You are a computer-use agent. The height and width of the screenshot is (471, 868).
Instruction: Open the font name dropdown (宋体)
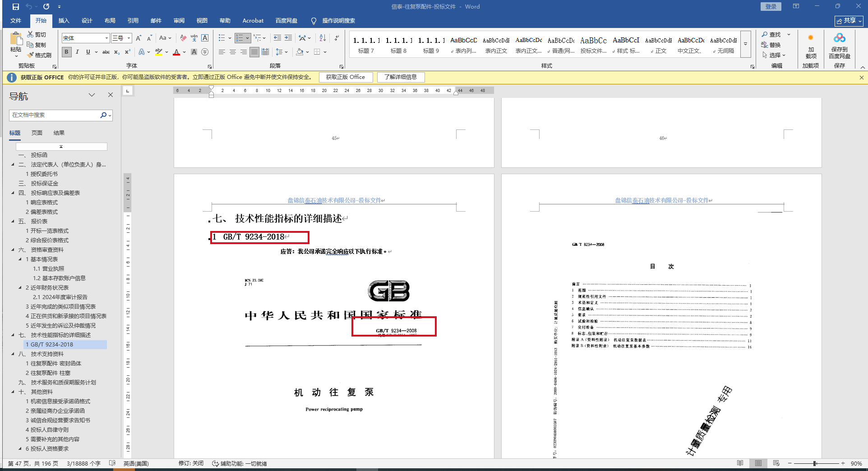106,38
